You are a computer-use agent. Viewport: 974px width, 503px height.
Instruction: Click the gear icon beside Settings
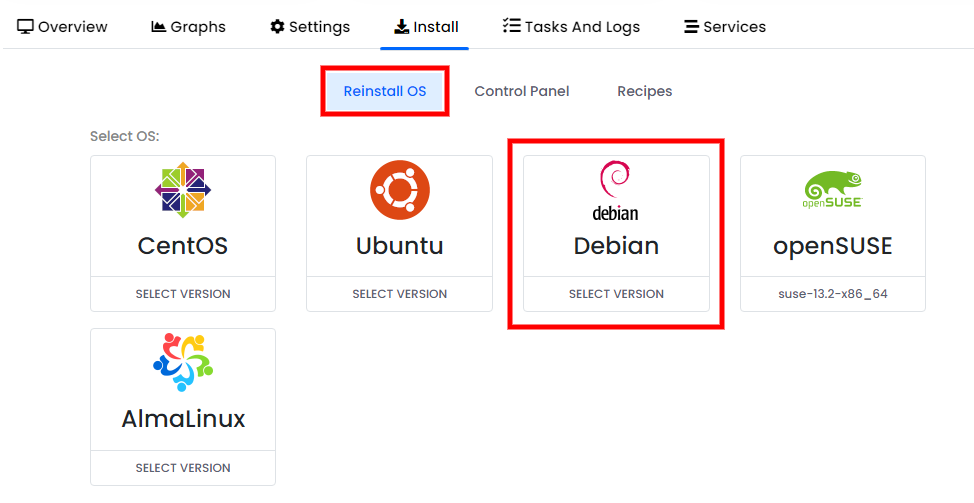[277, 27]
